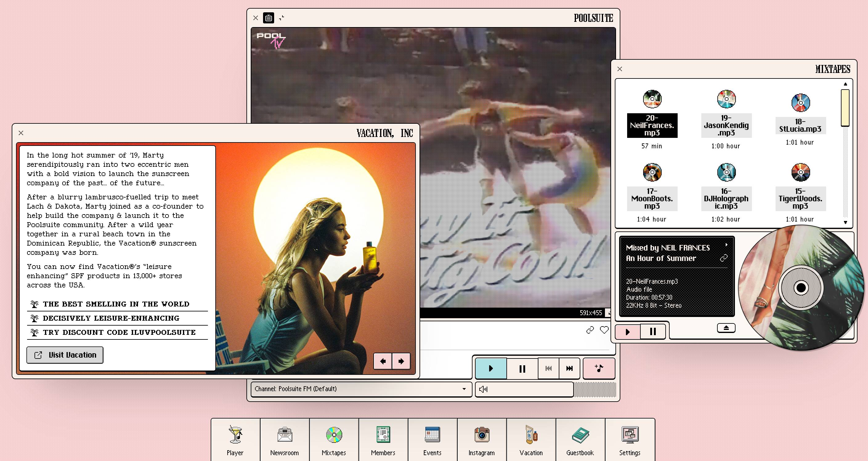Open the Channel: Poolsuite FM dropdown

pos(361,389)
